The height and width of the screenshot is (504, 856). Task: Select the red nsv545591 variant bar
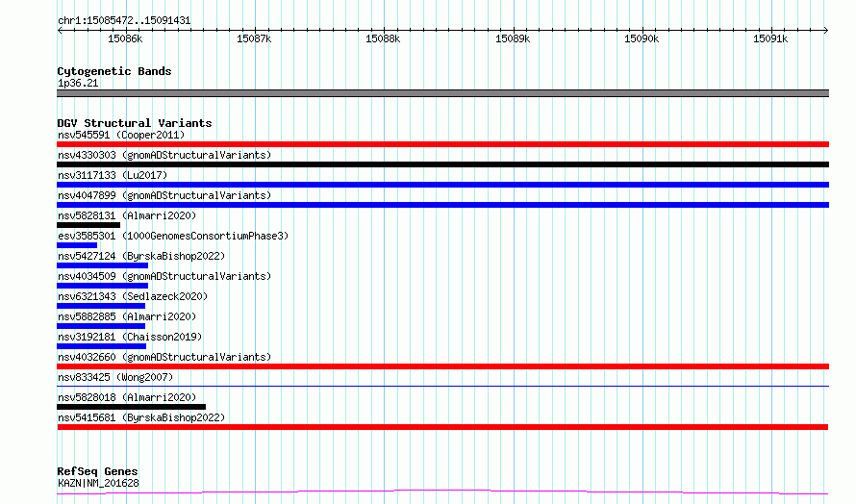tap(442, 144)
